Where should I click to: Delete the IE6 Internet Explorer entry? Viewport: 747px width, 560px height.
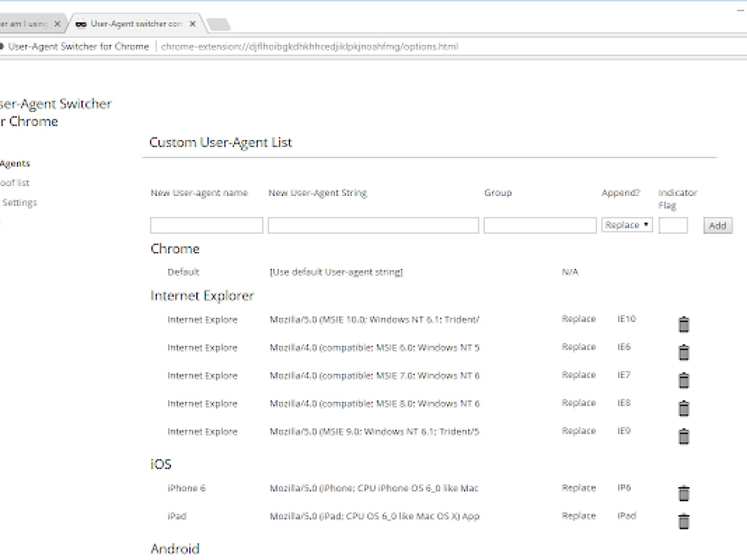[x=684, y=352]
